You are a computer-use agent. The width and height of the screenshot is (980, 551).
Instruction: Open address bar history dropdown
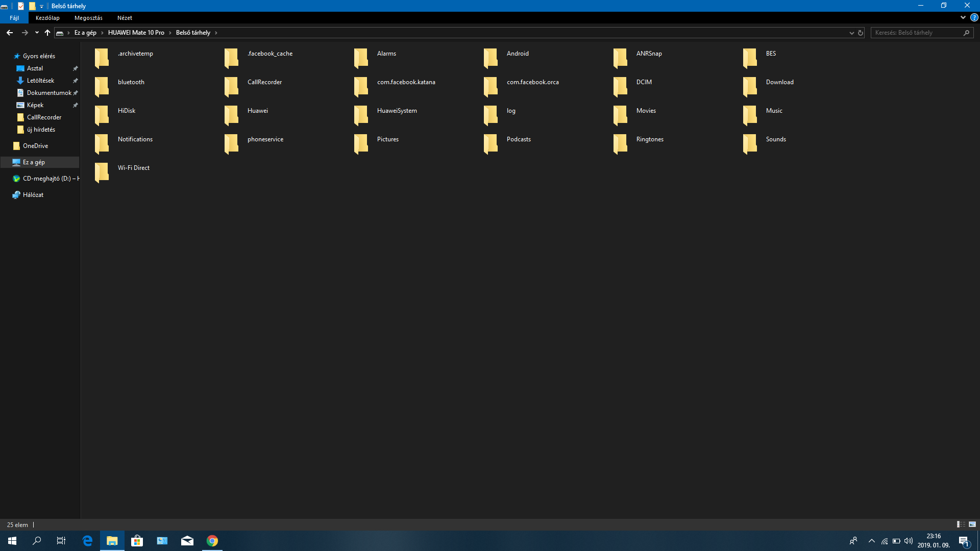pyautogui.click(x=851, y=33)
